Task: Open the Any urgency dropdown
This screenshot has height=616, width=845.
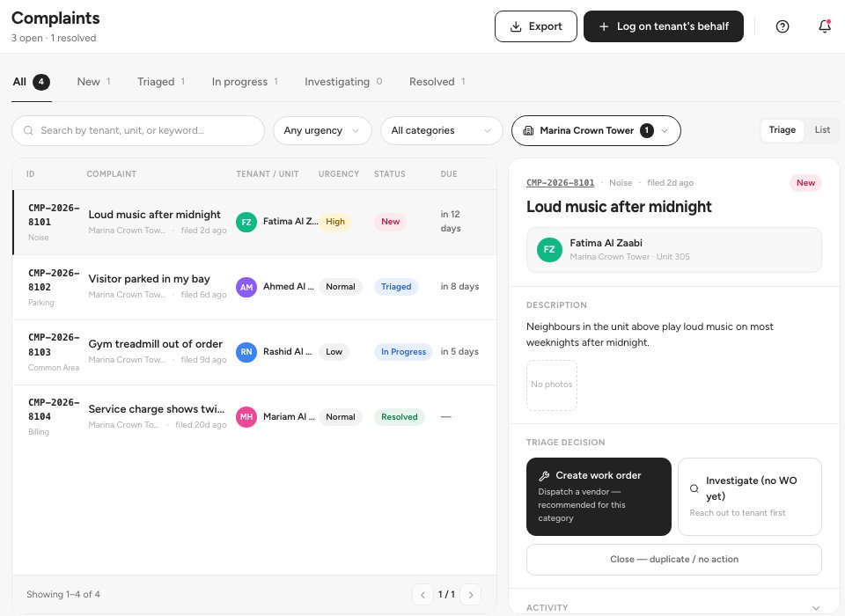Action: (x=322, y=130)
